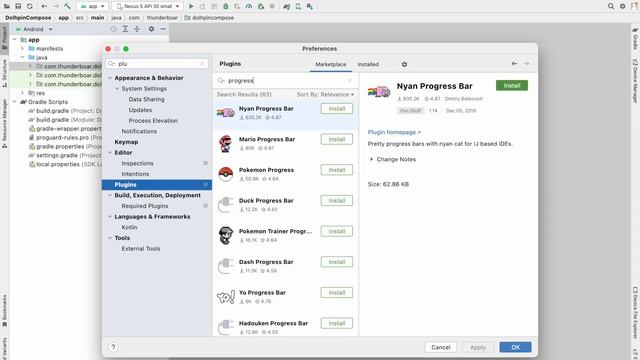Viewport: 640px width, 360px height.
Task: Open the AVD Device Manager toolbar icon
Action: pyautogui.click(x=298, y=6)
